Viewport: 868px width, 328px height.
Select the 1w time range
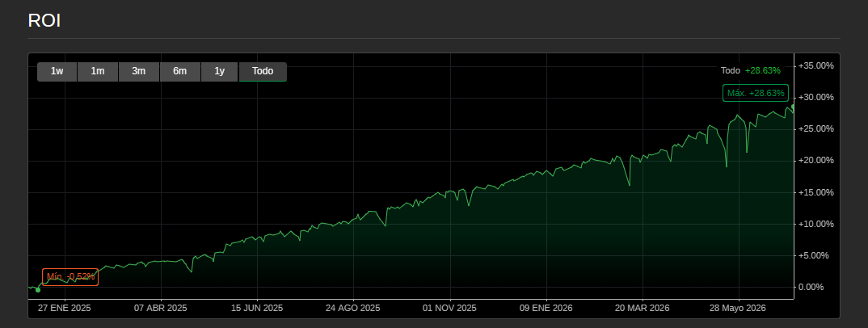click(x=57, y=71)
